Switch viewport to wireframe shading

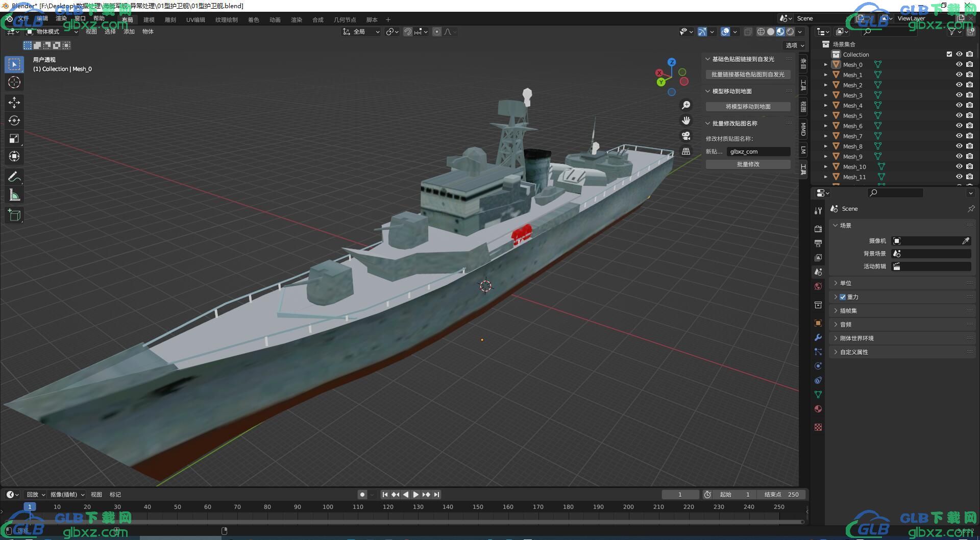point(761,32)
